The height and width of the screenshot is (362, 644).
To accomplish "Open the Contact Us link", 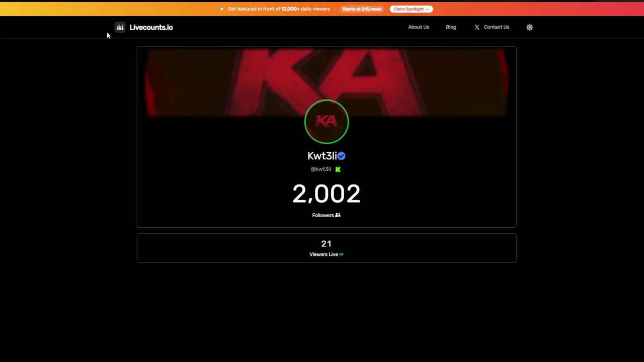I will click(497, 27).
